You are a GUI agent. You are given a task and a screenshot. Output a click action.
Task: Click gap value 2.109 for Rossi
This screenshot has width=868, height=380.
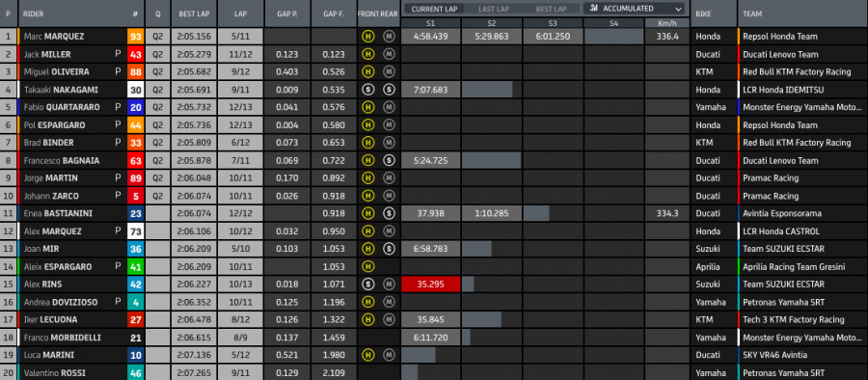point(335,373)
